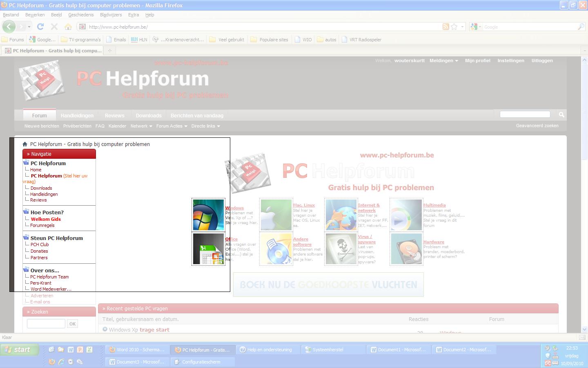The image size is (588, 368).
Task: Click the breadcrumb home icon
Action: pyautogui.click(x=25, y=144)
